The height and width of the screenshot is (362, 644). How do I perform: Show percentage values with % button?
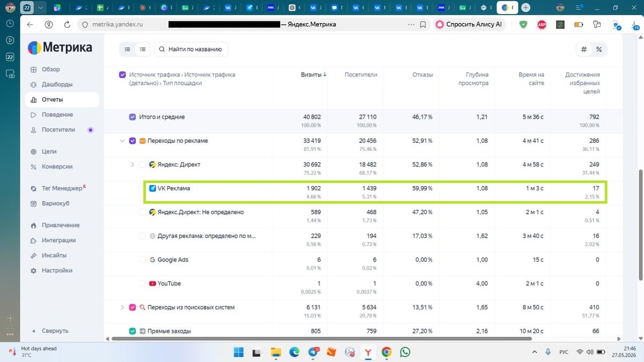point(599,49)
